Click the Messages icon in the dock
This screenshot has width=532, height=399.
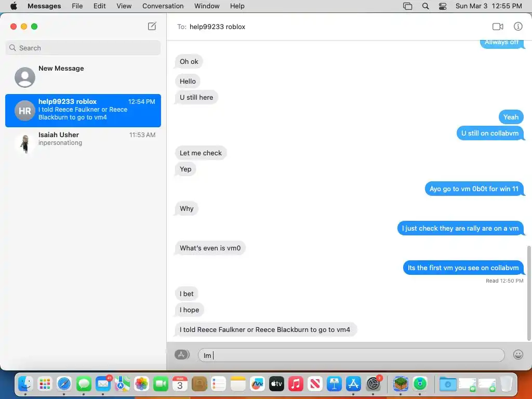tap(84, 384)
